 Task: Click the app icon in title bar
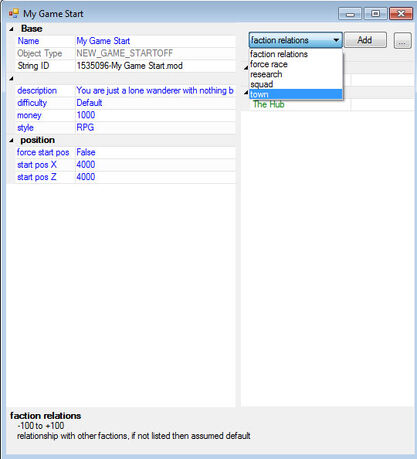point(14,14)
